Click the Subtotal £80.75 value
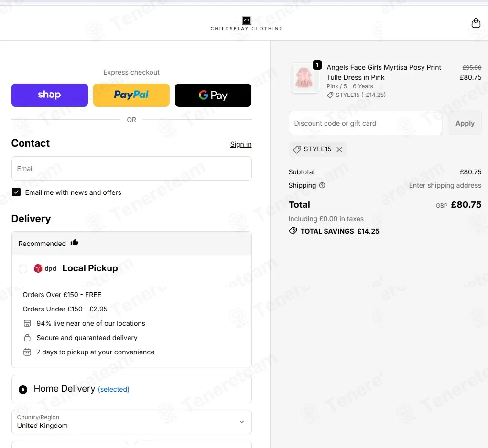The height and width of the screenshot is (448, 488). [471, 172]
